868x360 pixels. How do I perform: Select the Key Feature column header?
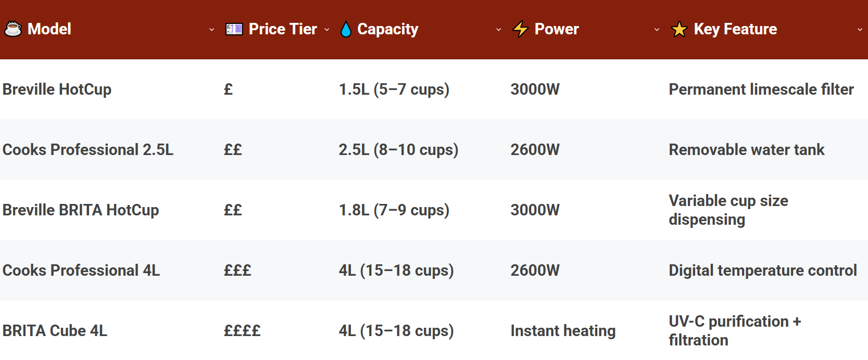[735, 29]
